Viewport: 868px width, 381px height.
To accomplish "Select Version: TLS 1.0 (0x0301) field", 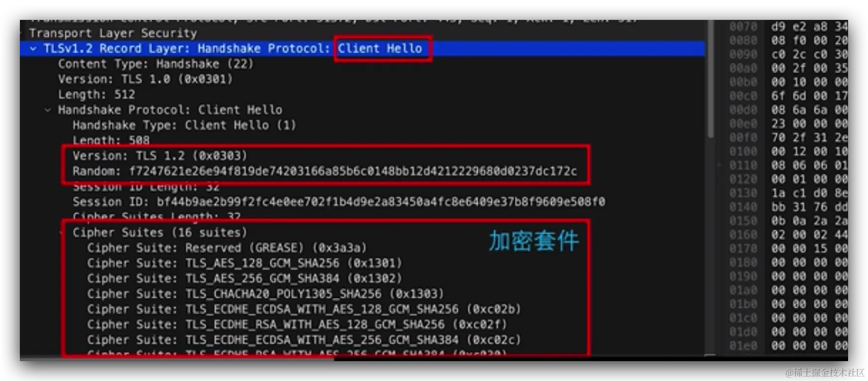I will (145, 79).
